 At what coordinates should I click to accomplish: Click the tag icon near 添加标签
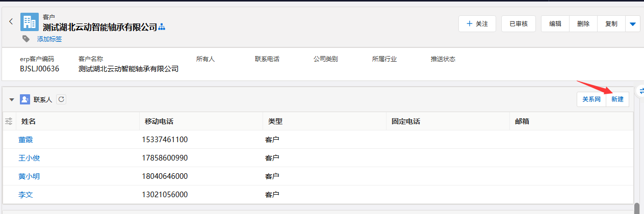26,39
